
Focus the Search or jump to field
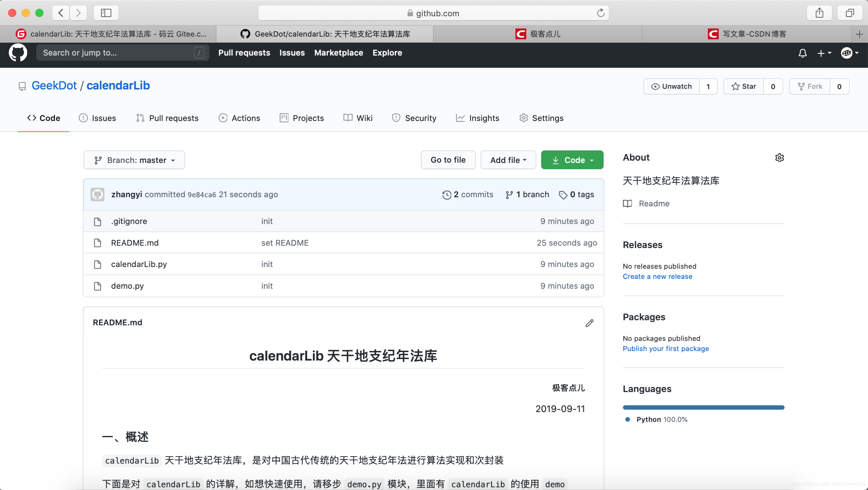click(x=123, y=53)
